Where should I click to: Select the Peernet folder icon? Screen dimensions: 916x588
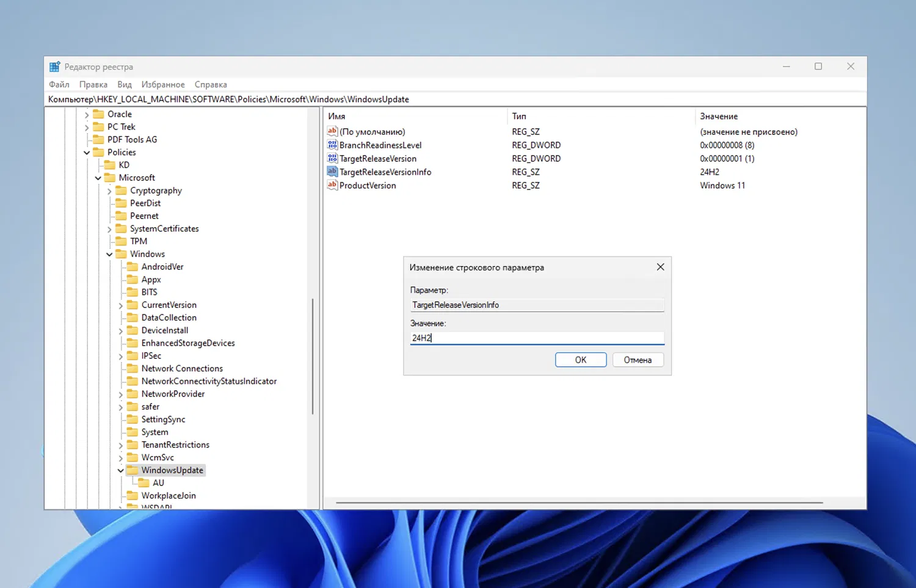pos(121,216)
